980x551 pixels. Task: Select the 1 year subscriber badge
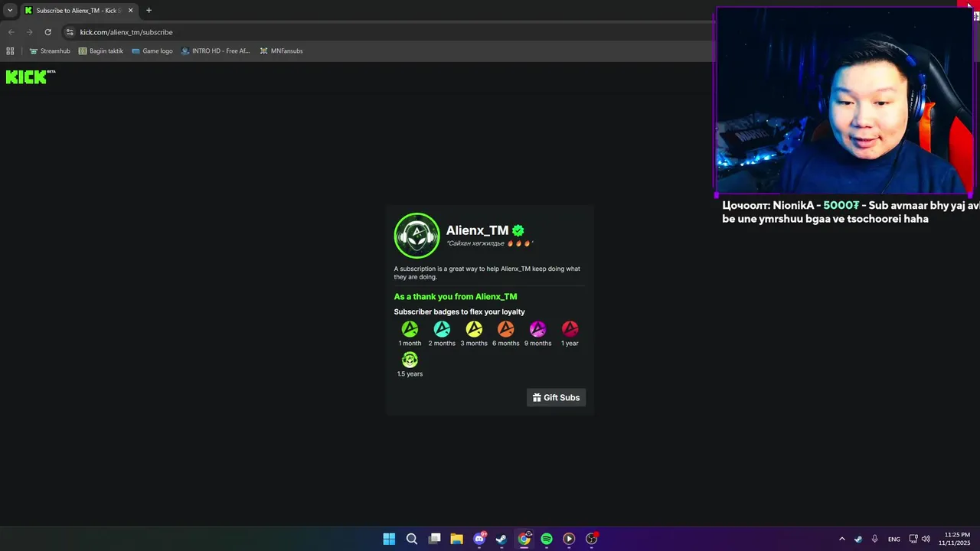(570, 329)
